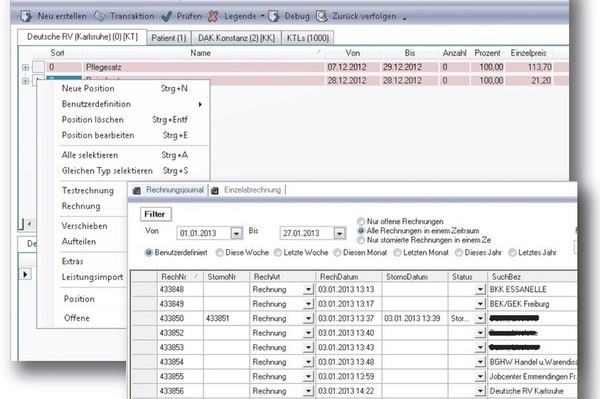Image resolution: width=600 pixels, height=399 pixels.
Task: Select Alle Rechnungen in einem Zeitraum
Action: [361, 231]
